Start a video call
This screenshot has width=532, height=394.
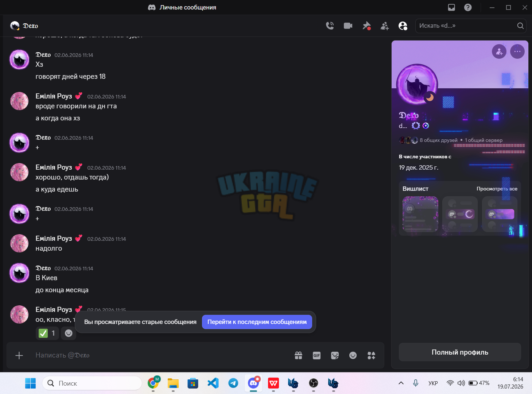click(x=348, y=26)
